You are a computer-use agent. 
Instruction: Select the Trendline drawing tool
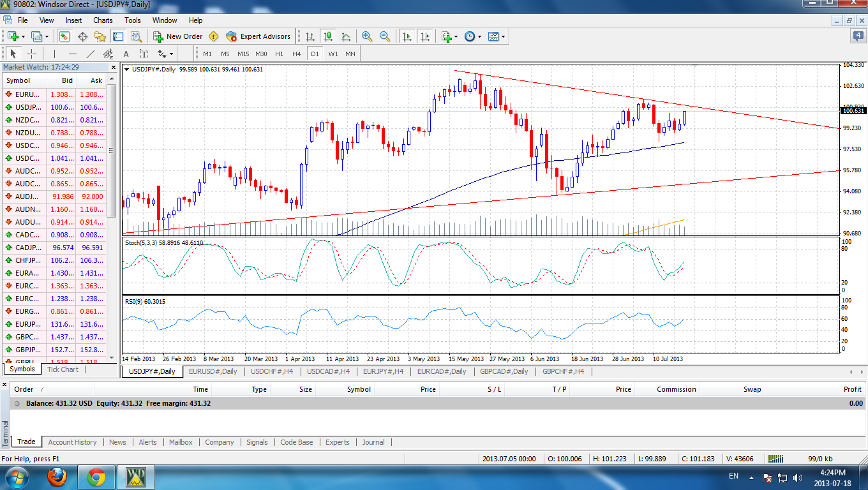pos(90,54)
